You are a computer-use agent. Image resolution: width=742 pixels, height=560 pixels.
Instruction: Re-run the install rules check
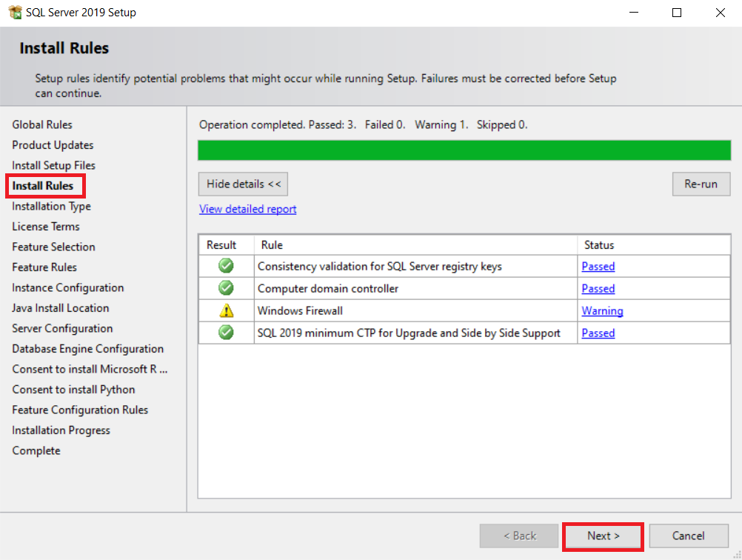[701, 184]
